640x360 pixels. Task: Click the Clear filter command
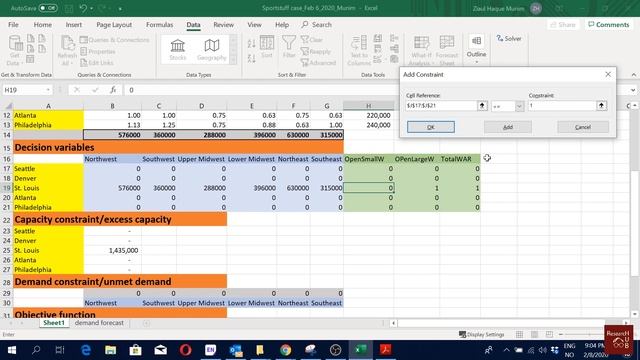(312, 40)
